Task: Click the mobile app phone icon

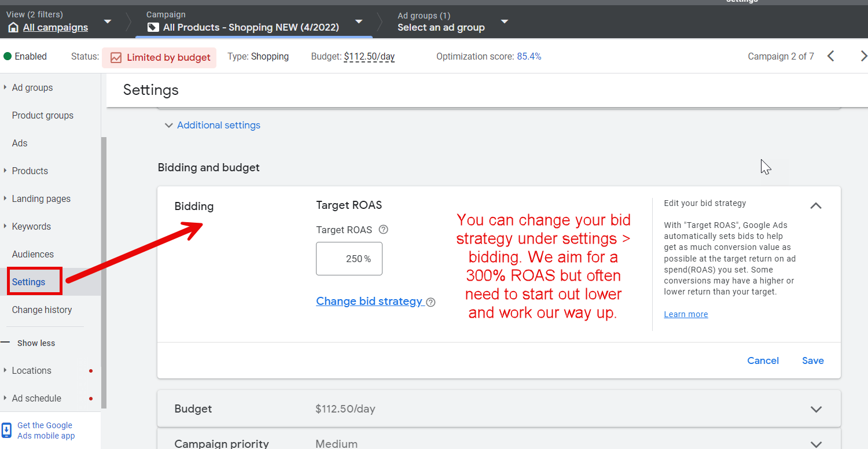Action: [x=7, y=430]
